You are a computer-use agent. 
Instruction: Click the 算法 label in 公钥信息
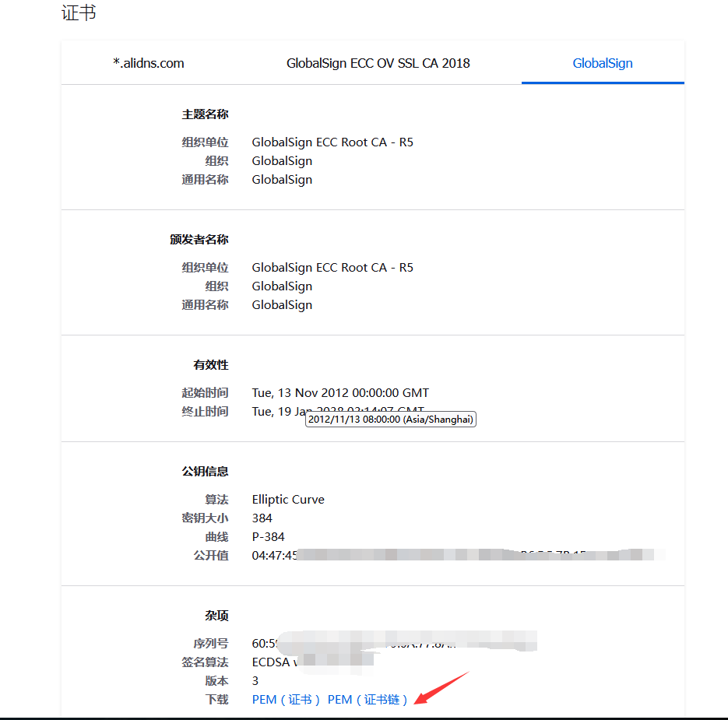216,500
